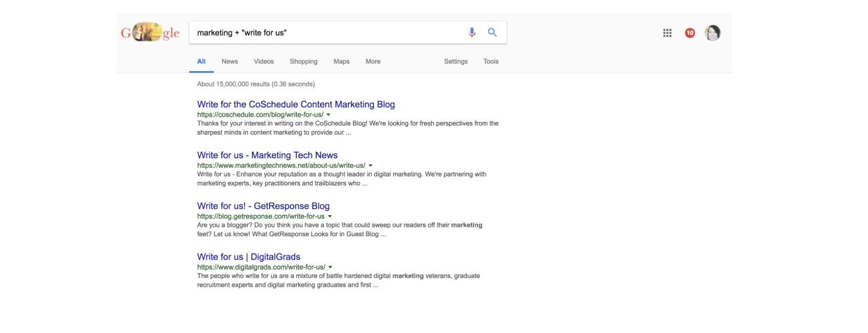The height and width of the screenshot is (333, 868).
Task: Open the account profile picture
Action: (712, 33)
